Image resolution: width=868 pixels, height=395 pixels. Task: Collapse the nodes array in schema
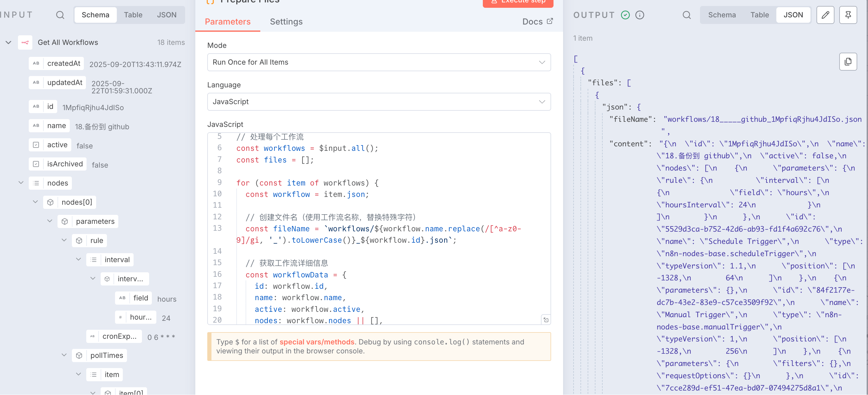point(21,183)
